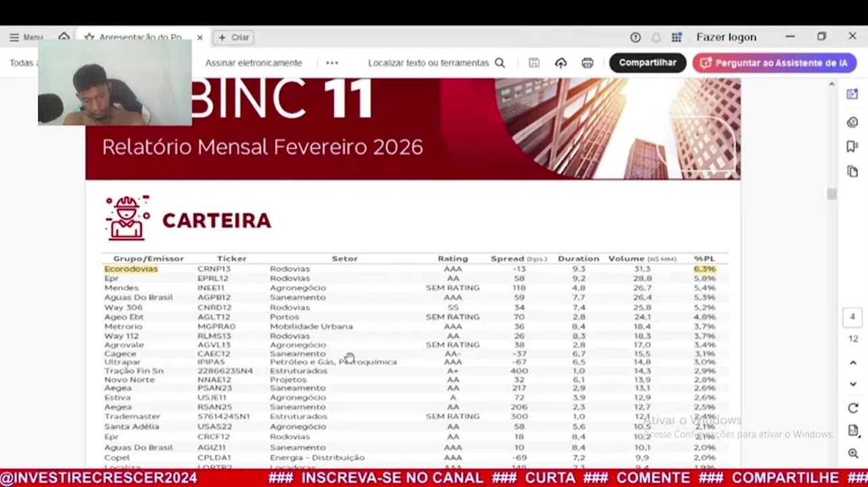
Task: Click the Criar new tab button
Action: [x=233, y=37]
